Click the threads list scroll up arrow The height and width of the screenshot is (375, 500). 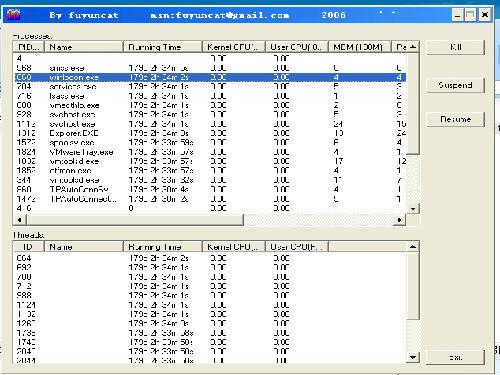coord(413,247)
